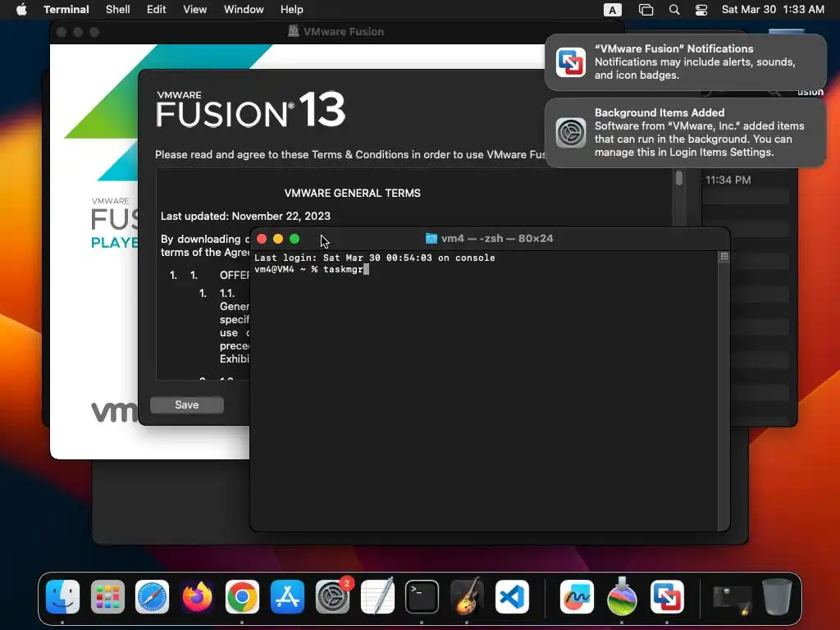Image resolution: width=840 pixels, height=630 pixels.
Task: Open Stage Manager icon in menu bar
Action: point(646,10)
